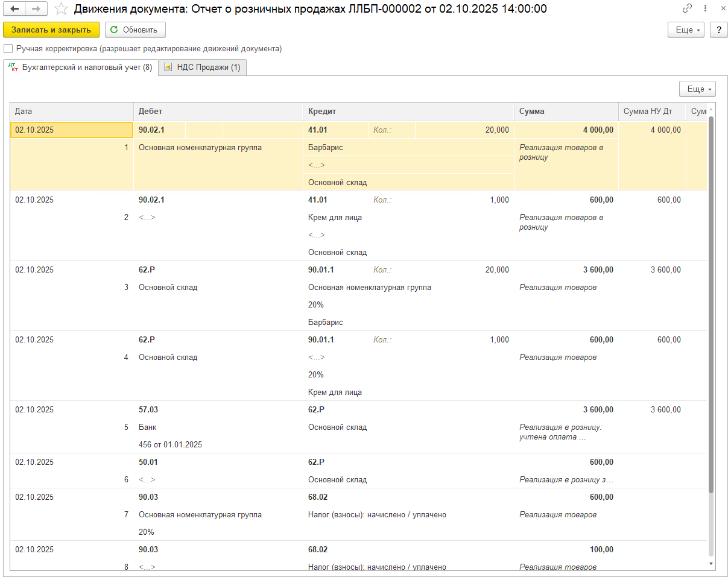Click the Обновить refresh button
Screen dimensions: 728x580
pos(135,30)
